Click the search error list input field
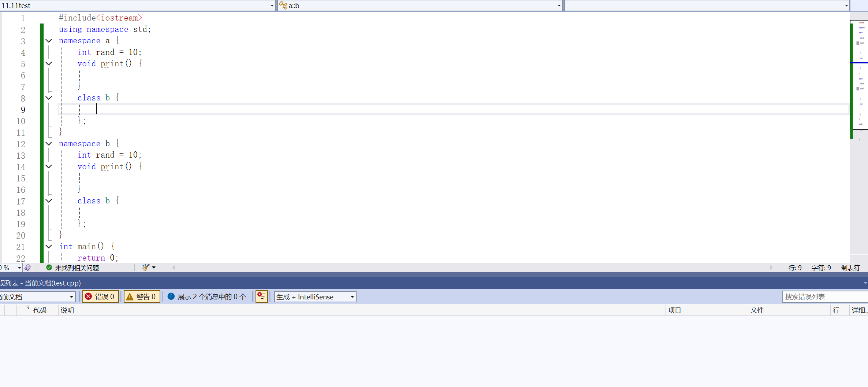The height and width of the screenshot is (387, 868). [x=825, y=296]
